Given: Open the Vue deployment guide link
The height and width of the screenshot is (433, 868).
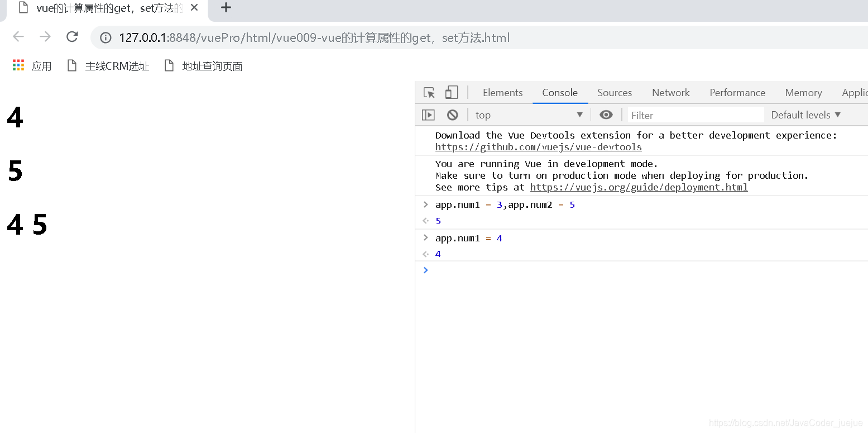Looking at the screenshot, I should click(639, 187).
